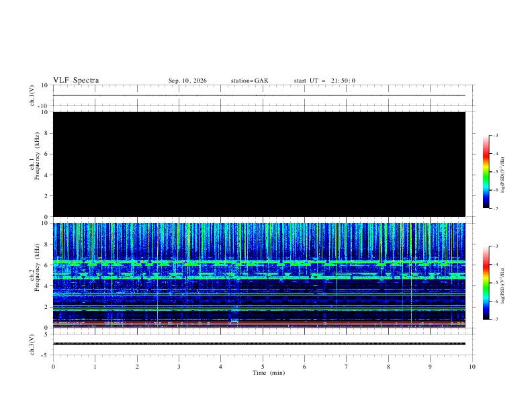The image size is (532, 411).
Task: Click the ch.3(V) waveform strip
Action: [x=259, y=344]
